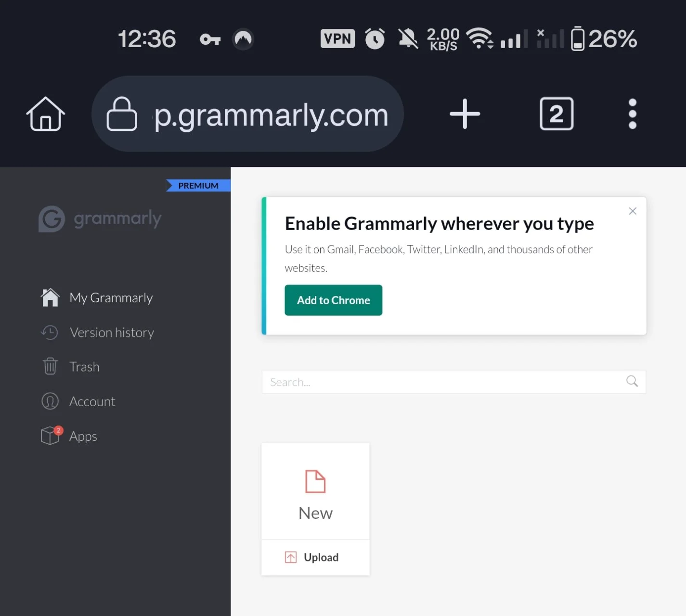This screenshot has width=686, height=616.
Task: Open a new browser tab with plus icon
Action: (x=465, y=114)
